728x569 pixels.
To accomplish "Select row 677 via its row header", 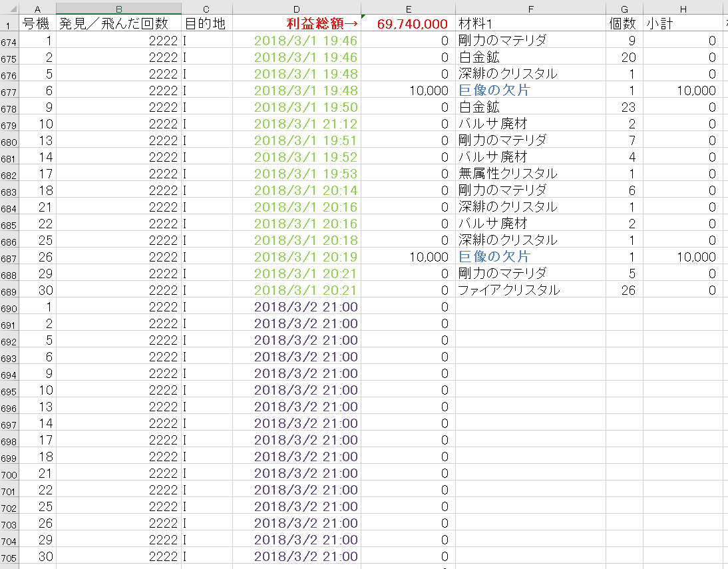I will [x=9, y=91].
